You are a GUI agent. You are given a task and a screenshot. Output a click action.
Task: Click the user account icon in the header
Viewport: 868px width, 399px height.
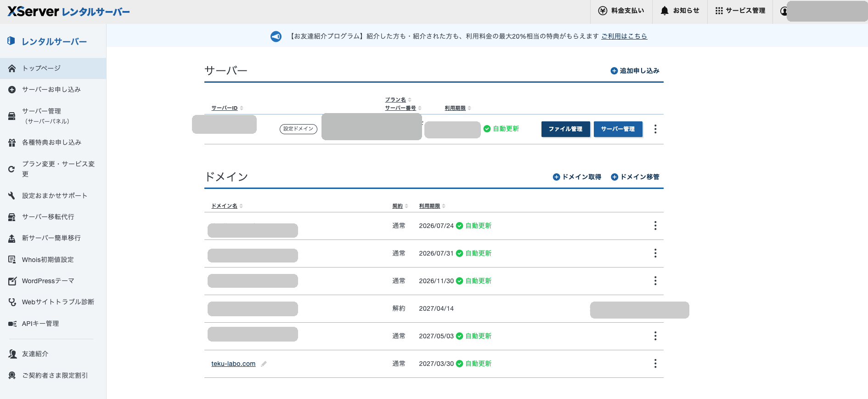(783, 11)
